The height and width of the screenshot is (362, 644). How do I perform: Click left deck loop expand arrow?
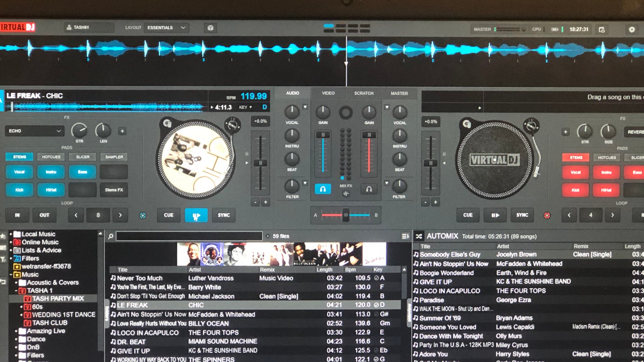[120, 215]
